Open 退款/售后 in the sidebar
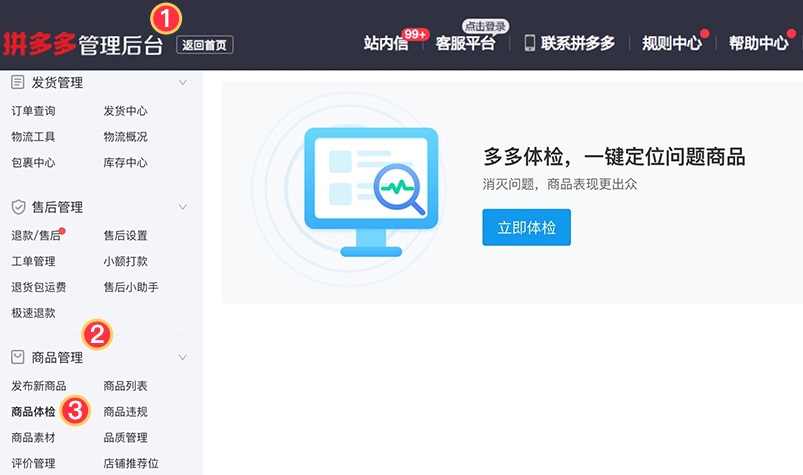This screenshot has width=803, height=475. pyautogui.click(x=36, y=235)
